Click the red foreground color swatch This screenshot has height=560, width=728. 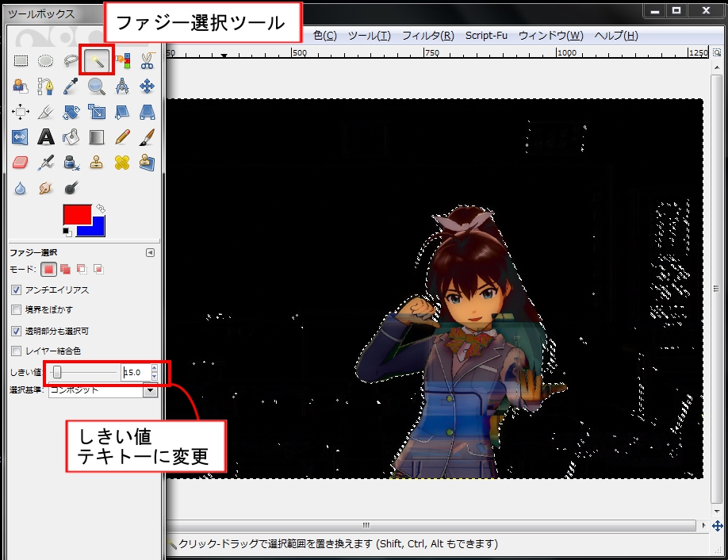[x=76, y=214]
